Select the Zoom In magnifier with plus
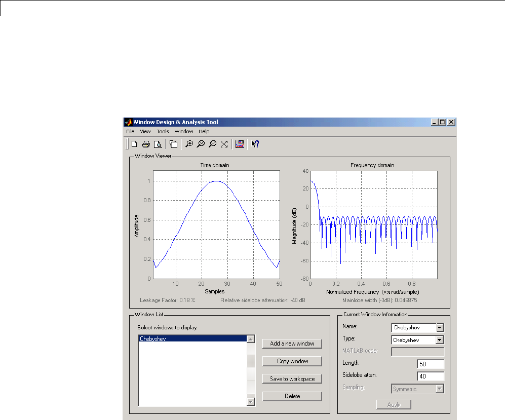The height and width of the screenshot is (420, 505). tap(188, 144)
